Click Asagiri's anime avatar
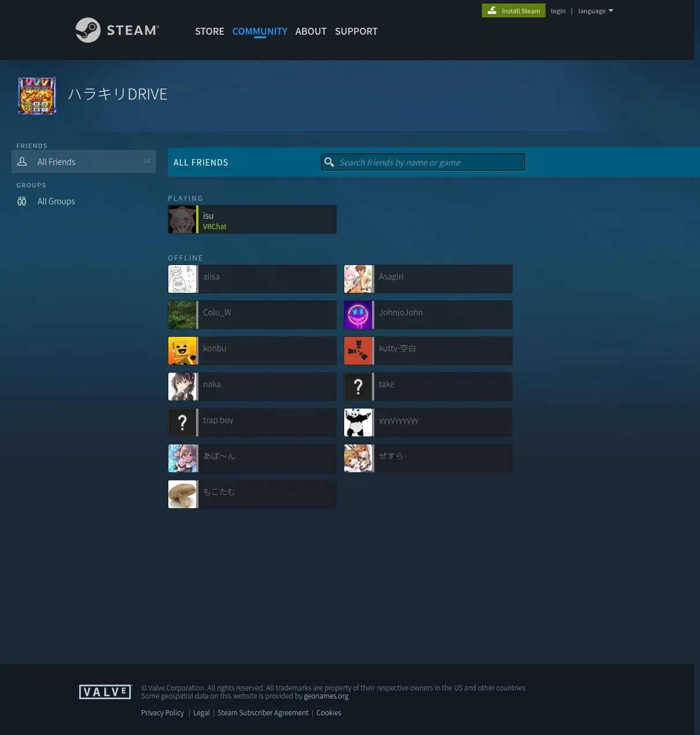 tap(358, 279)
